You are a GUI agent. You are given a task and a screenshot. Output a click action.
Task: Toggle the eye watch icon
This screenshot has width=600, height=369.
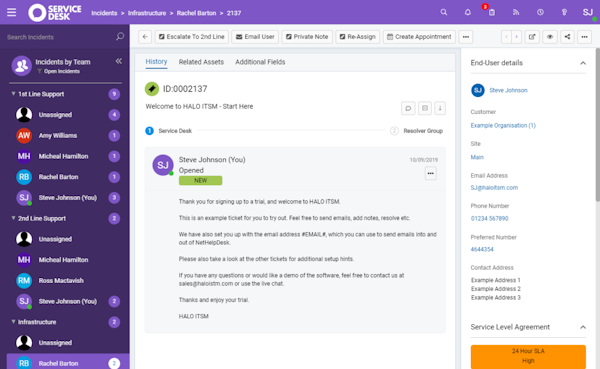click(x=550, y=37)
